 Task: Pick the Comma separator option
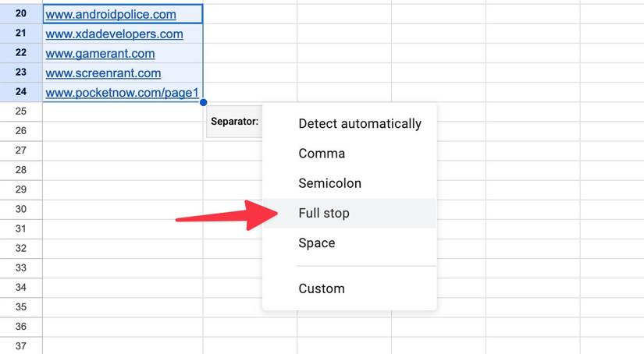coord(322,154)
